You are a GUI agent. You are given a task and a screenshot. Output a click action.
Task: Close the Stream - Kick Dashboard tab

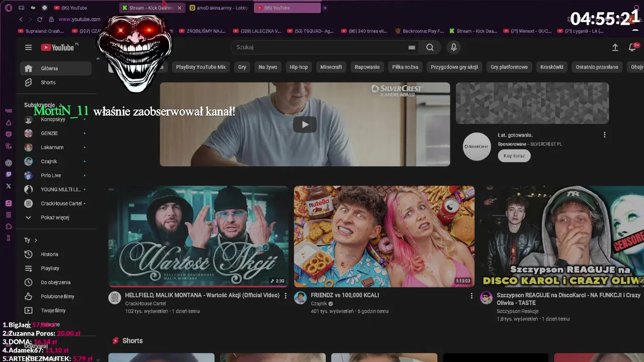pos(179,8)
